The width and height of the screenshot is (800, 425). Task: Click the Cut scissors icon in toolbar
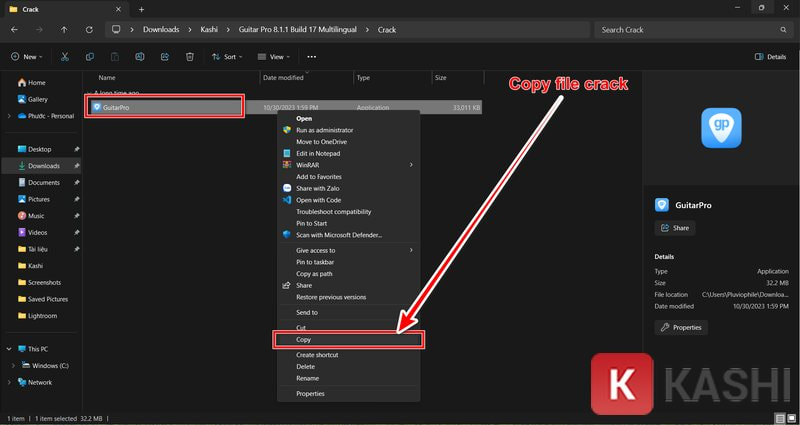pos(65,57)
